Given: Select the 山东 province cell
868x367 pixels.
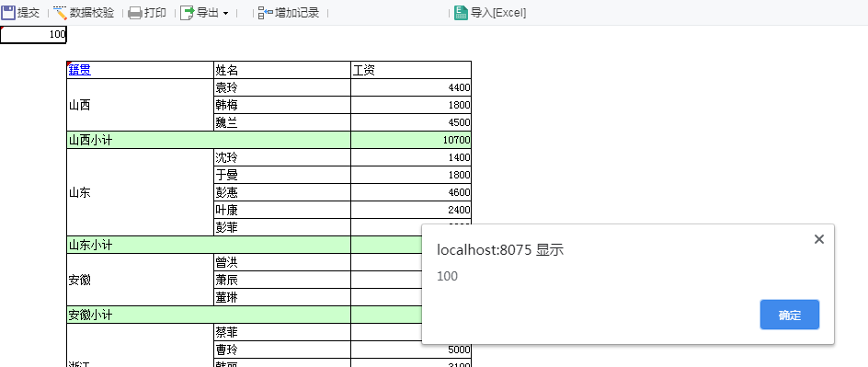Looking at the screenshot, I should [140, 192].
